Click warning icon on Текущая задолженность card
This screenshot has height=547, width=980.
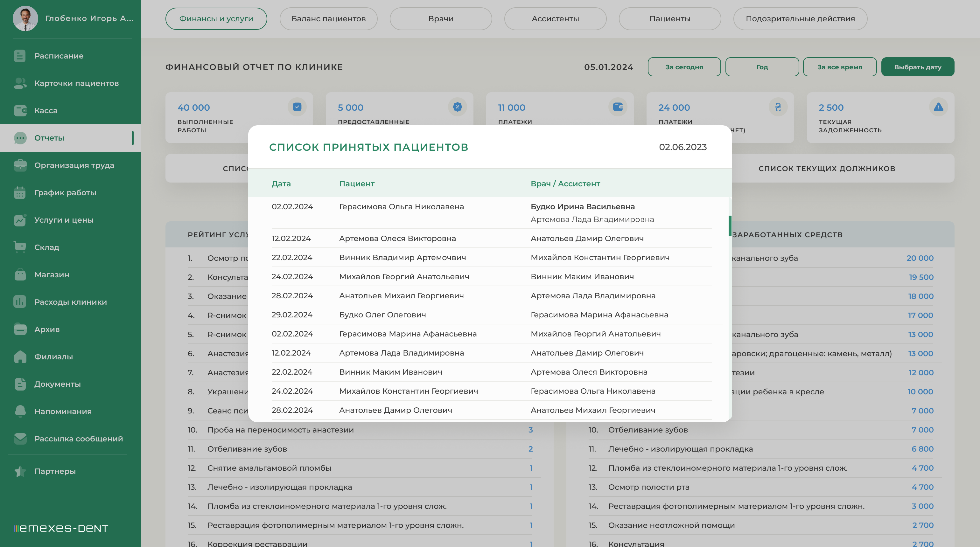pos(939,107)
